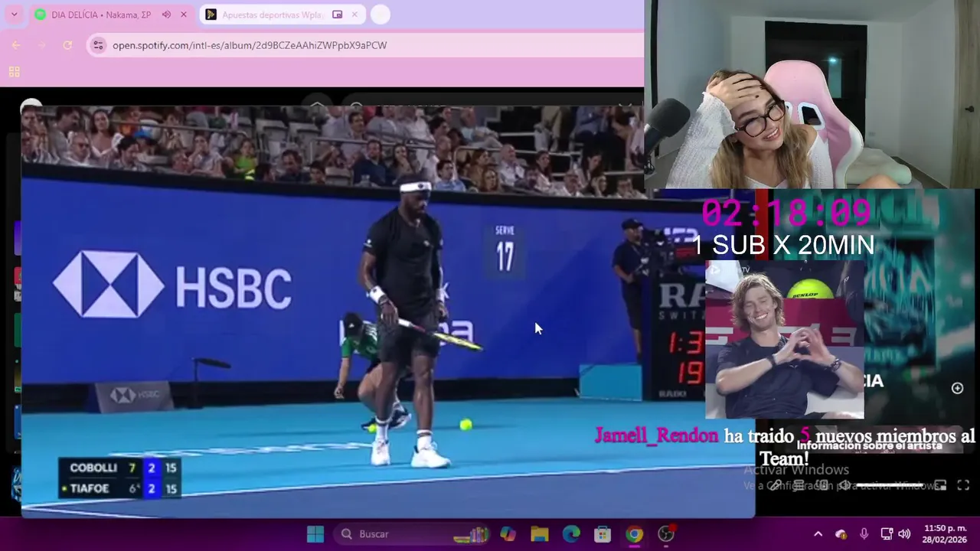Viewport: 980px width, 551px height.
Task: Open Información sobre el artista card
Action: (869, 445)
